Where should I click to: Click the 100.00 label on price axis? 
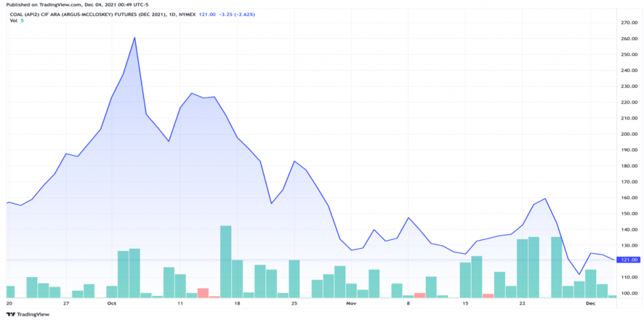pos(629,293)
